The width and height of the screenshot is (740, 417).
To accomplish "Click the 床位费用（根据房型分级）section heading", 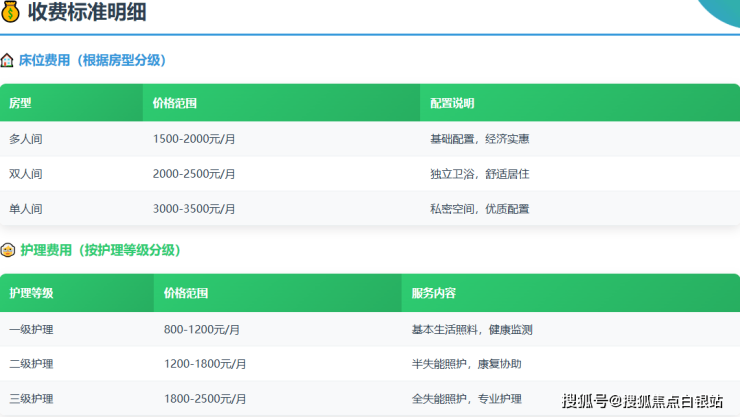I will click(99, 60).
